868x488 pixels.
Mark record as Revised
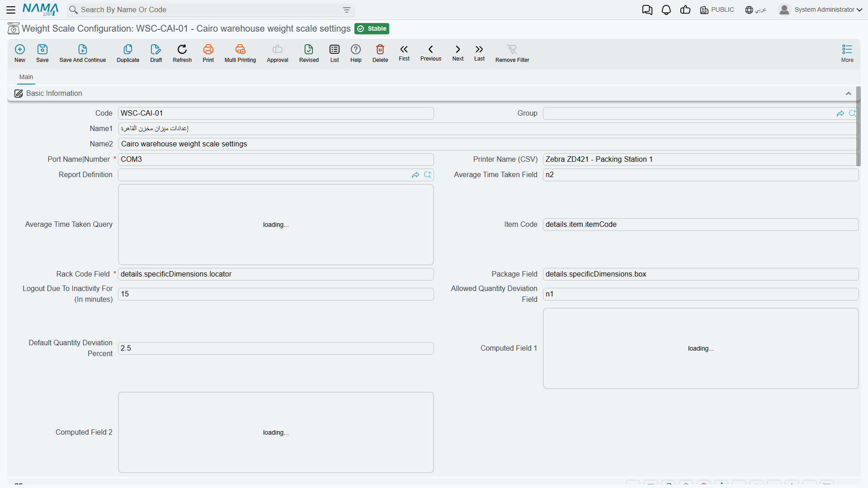[x=309, y=53]
